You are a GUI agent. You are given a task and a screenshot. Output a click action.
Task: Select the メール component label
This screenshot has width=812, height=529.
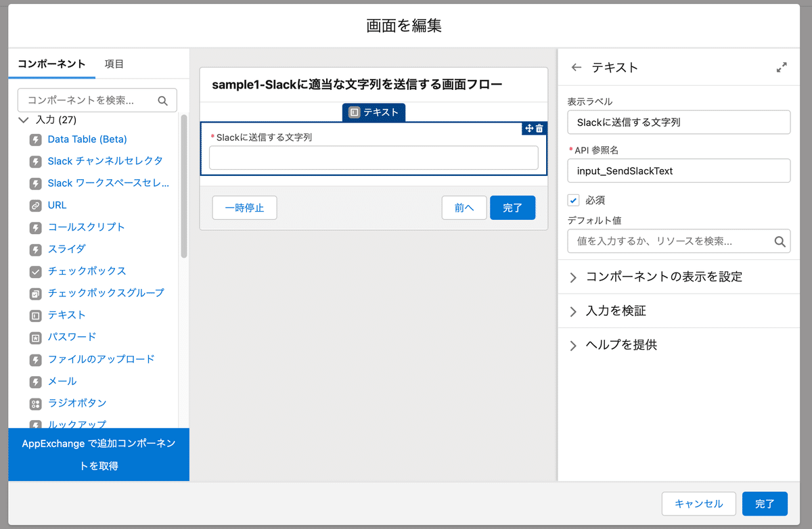[x=62, y=382]
